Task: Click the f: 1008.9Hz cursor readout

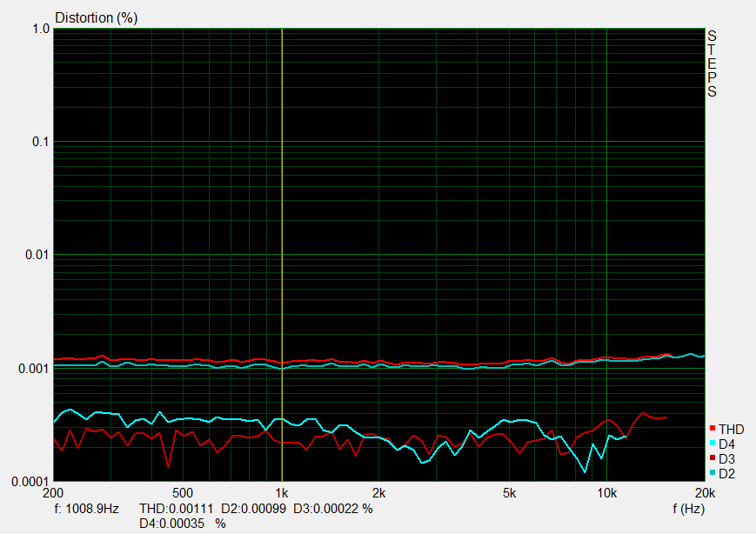Action: [86, 509]
